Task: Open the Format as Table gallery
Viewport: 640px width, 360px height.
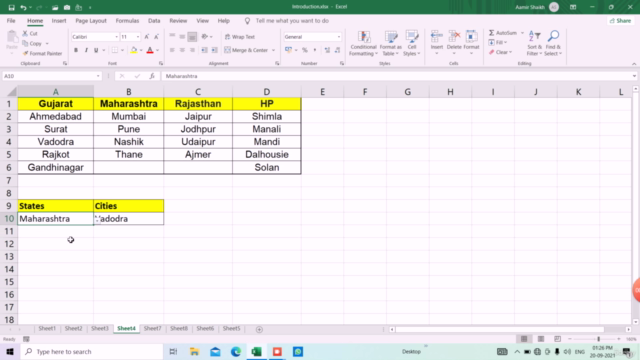Action: click(391, 43)
